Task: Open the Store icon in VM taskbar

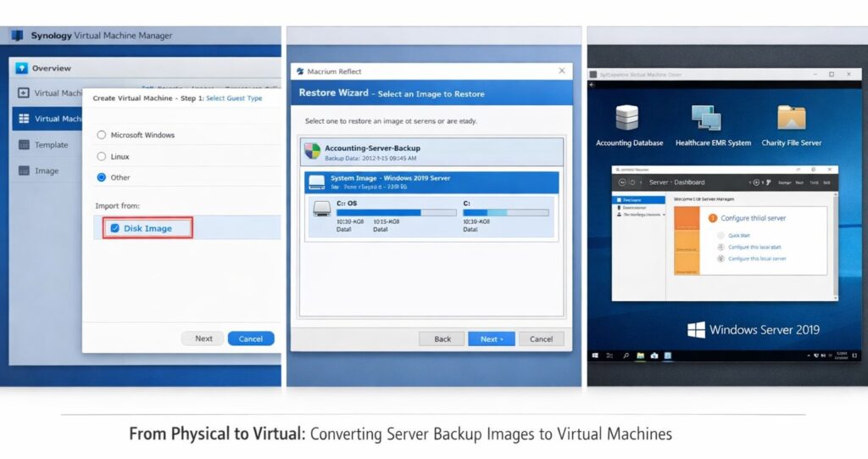Action: [654, 355]
